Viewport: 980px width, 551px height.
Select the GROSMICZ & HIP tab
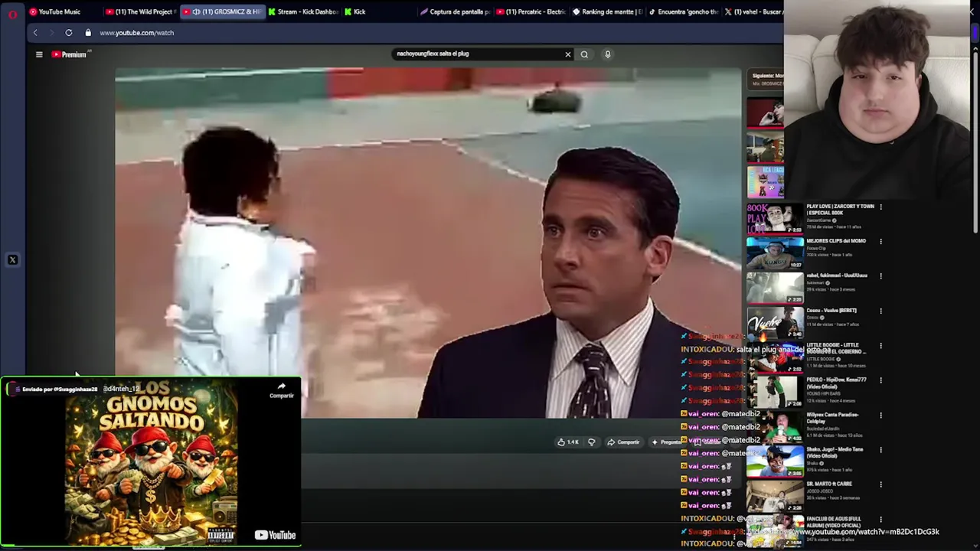[223, 11]
